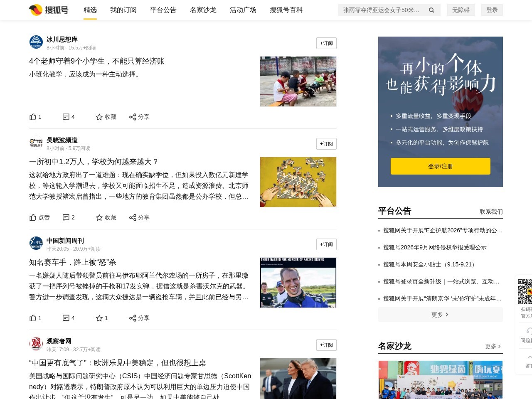Click the search magnifier icon
This screenshot has width=532, height=399.
click(x=431, y=10)
